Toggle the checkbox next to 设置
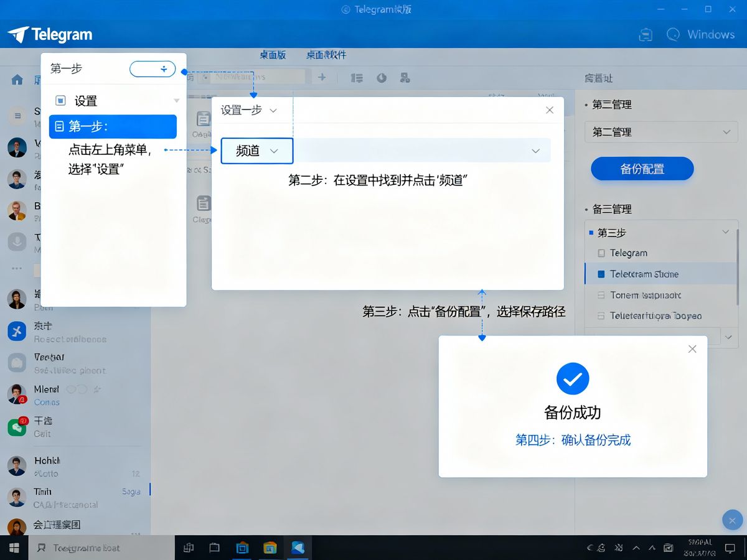The width and height of the screenshot is (747, 560). (60, 101)
